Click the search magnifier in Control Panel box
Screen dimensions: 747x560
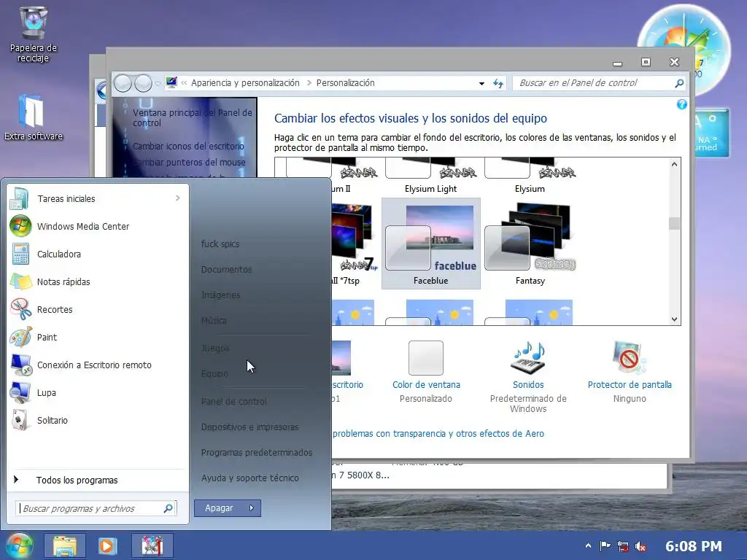point(679,83)
